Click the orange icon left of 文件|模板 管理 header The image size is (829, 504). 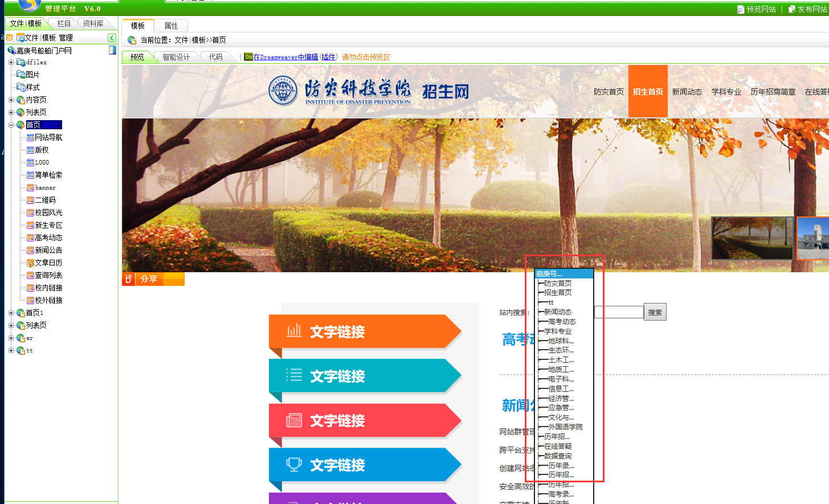(9, 38)
